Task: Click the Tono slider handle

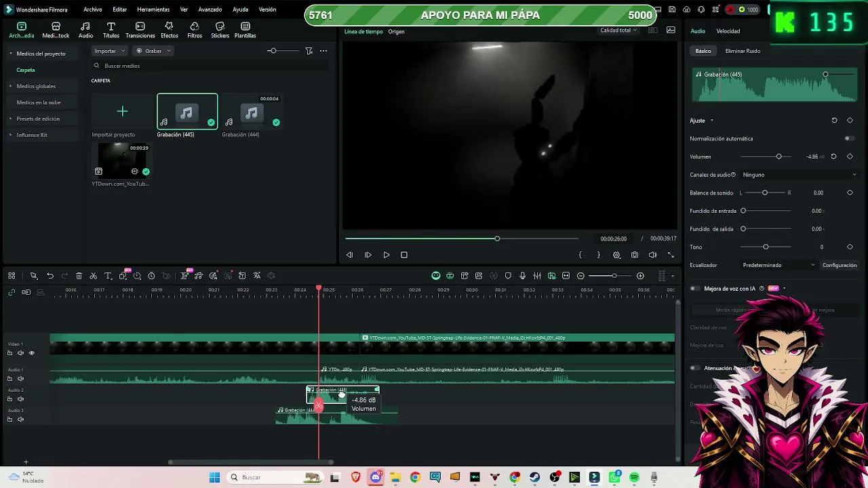Action: pos(766,247)
